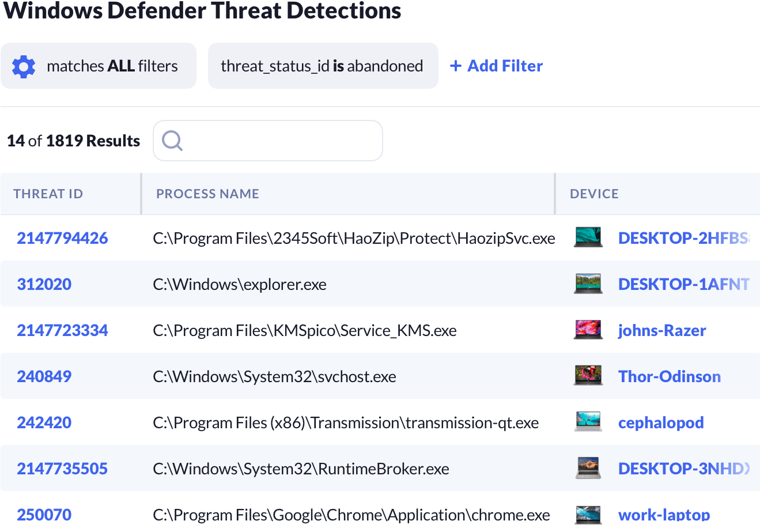The image size is (760, 532).
Task: Click laptop icon beside Thor-Odinson
Action: click(x=588, y=376)
